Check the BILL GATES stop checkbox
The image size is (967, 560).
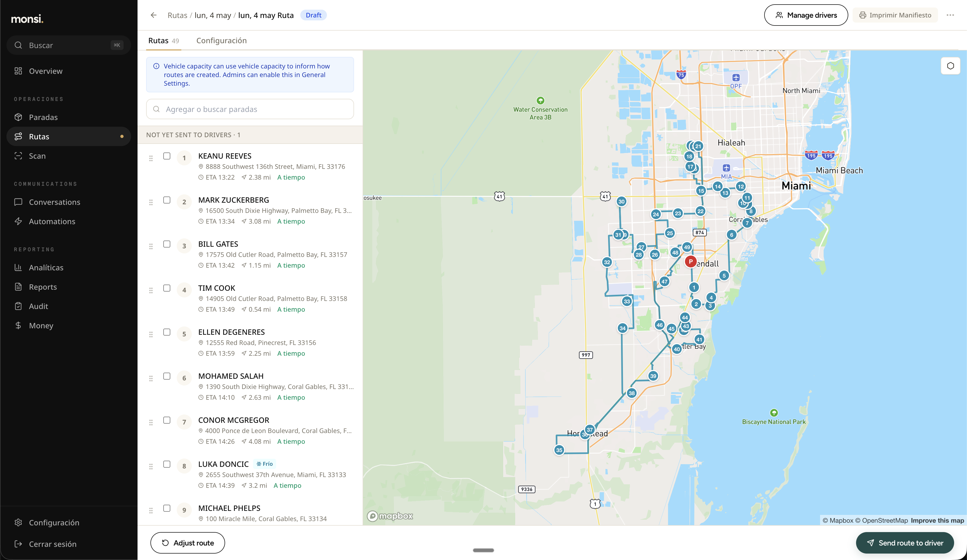click(167, 244)
